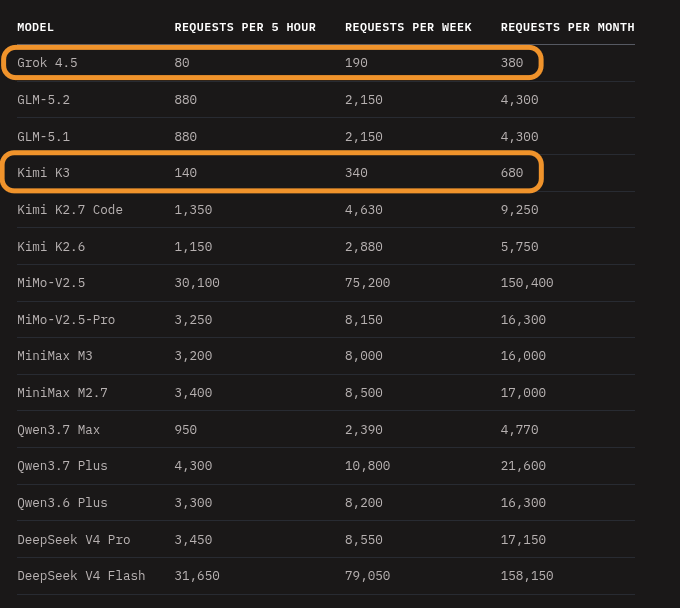Click the 79,050 weekly value
This screenshot has width=680, height=608.
coord(367,576)
